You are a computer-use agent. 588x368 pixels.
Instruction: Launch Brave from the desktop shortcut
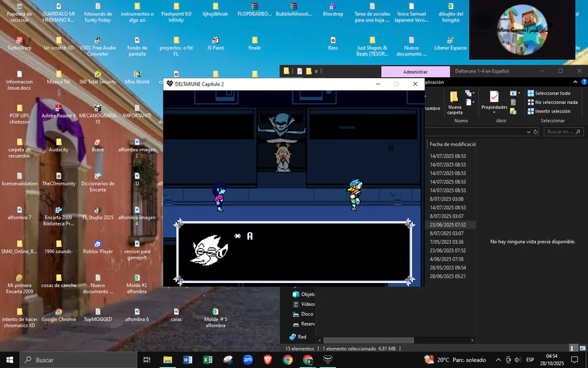coord(97,145)
